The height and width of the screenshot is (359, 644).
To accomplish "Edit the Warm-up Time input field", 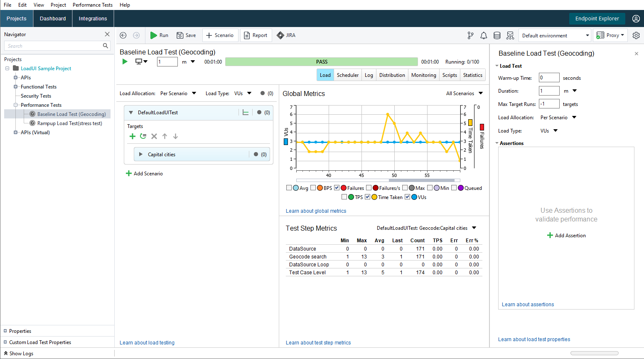I will tap(549, 78).
